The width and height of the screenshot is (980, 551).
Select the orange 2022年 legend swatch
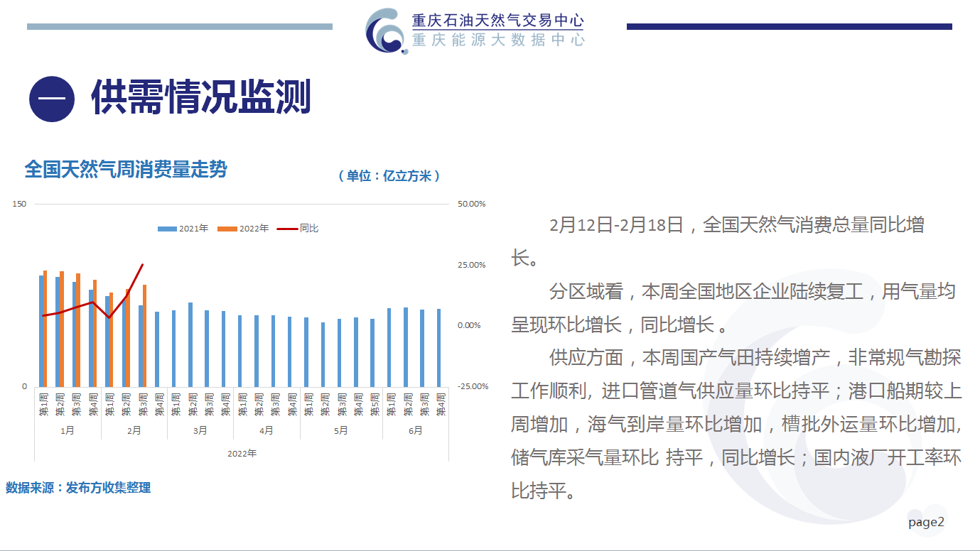coord(227,229)
